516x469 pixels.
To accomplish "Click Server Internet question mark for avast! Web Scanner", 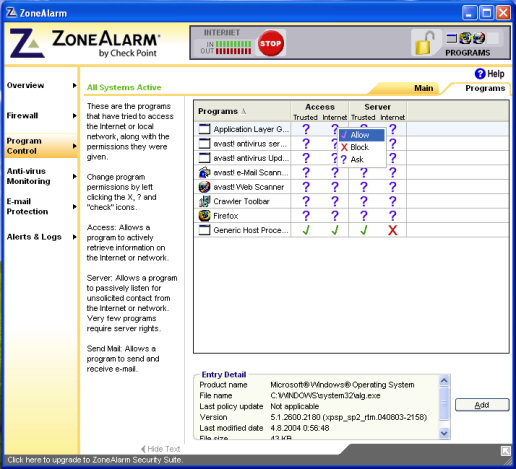I will [393, 187].
